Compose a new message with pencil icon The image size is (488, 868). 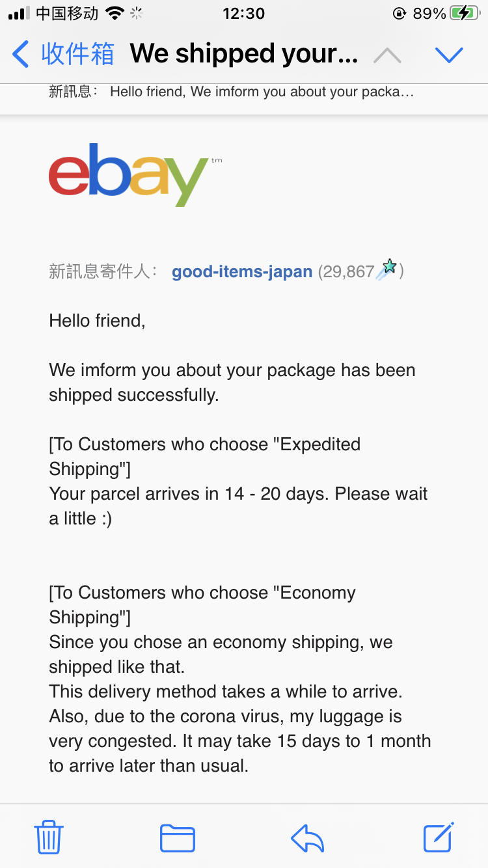439,837
